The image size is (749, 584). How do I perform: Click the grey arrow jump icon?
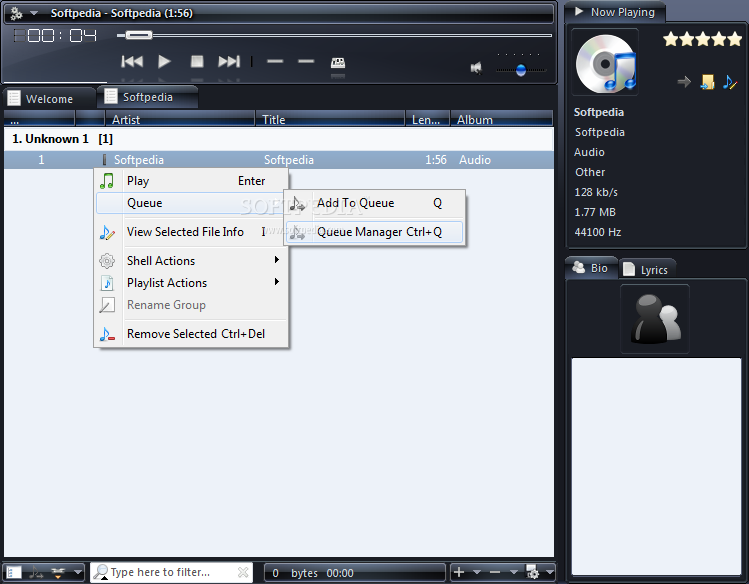(x=685, y=82)
